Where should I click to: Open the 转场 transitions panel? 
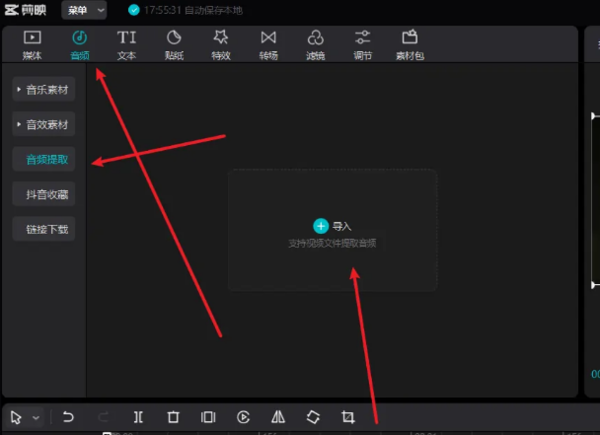point(268,45)
